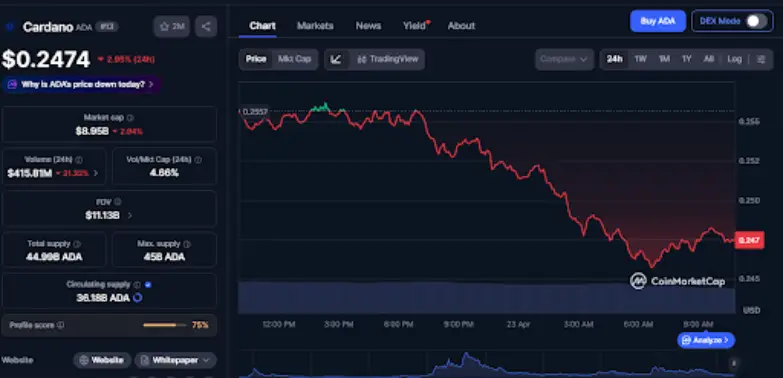The width and height of the screenshot is (783, 378).
Task: Show info icon next to Vol/Mkt Cap (24h)
Action: pyautogui.click(x=198, y=160)
